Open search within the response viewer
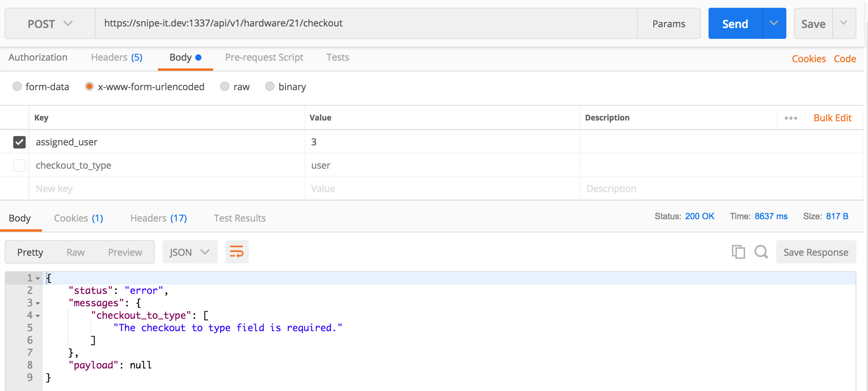Image resolution: width=868 pixels, height=391 pixels. [x=761, y=252]
